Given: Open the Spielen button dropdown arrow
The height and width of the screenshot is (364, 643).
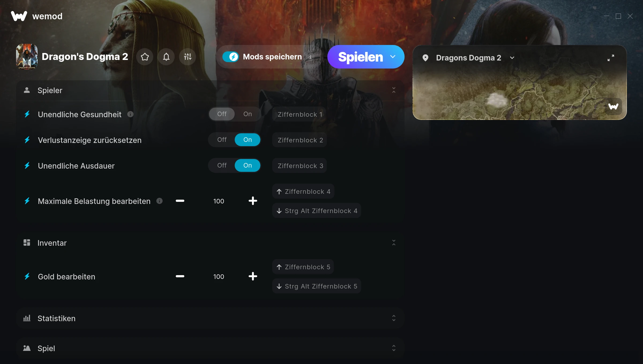Looking at the screenshot, I should [x=393, y=57].
